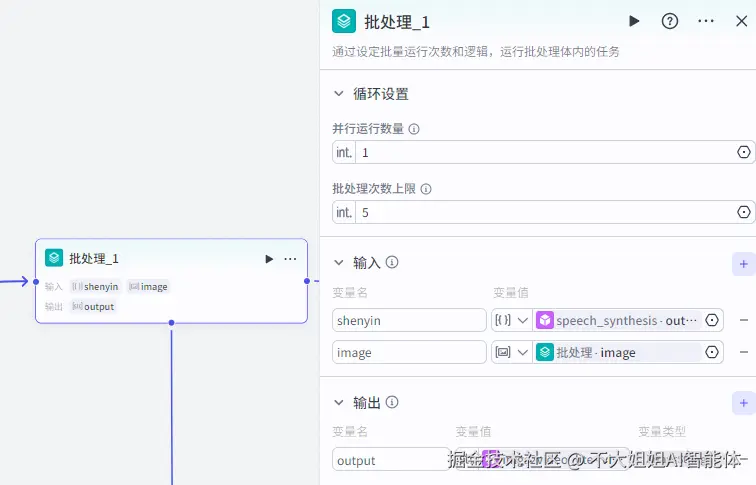This screenshot has width=756, height=485.
Task: Edit the shenyin variable name field
Action: tap(409, 321)
